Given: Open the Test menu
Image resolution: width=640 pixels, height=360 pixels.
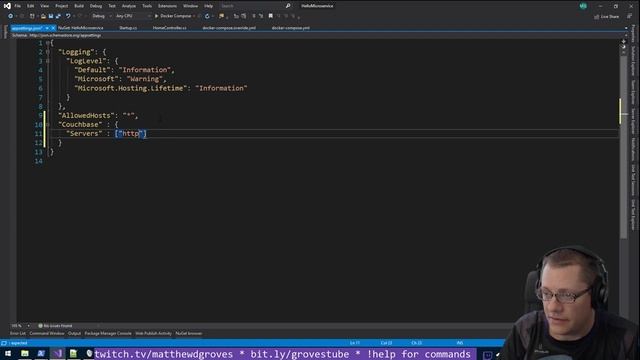Looking at the screenshot, I should click(x=112, y=6).
